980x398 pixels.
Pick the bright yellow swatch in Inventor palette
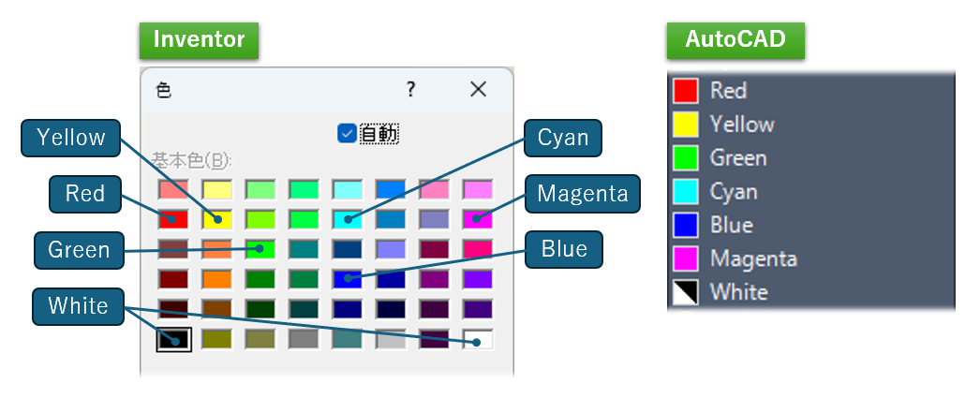pyautogui.click(x=216, y=219)
